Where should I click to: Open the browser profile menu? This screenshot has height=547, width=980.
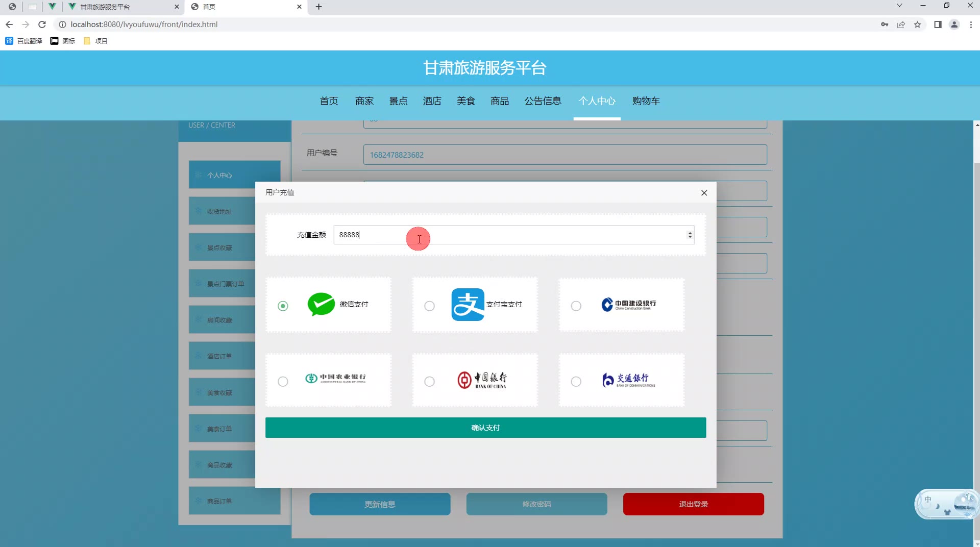click(954, 24)
